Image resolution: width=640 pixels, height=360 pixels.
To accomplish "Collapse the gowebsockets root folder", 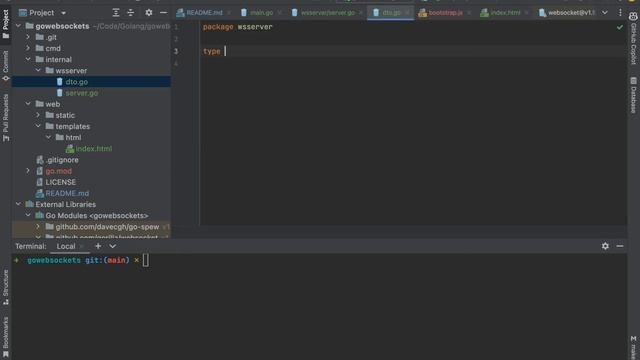I will coord(18,26).
